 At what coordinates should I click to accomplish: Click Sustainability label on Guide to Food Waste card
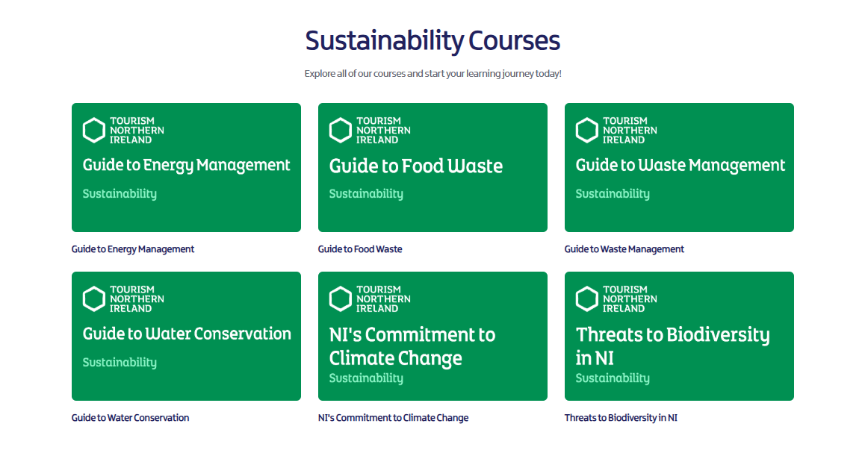(x=366, y=194)
